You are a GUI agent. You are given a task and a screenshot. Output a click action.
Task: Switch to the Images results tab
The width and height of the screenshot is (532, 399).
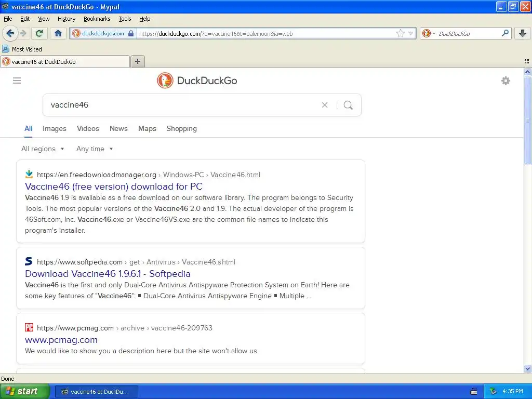(54, 129)
